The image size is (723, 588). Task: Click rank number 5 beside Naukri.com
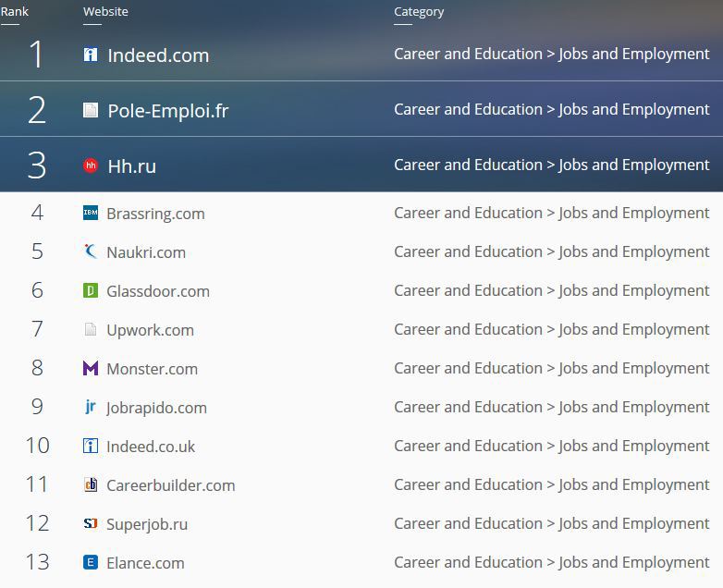click(x=37, y=251)
